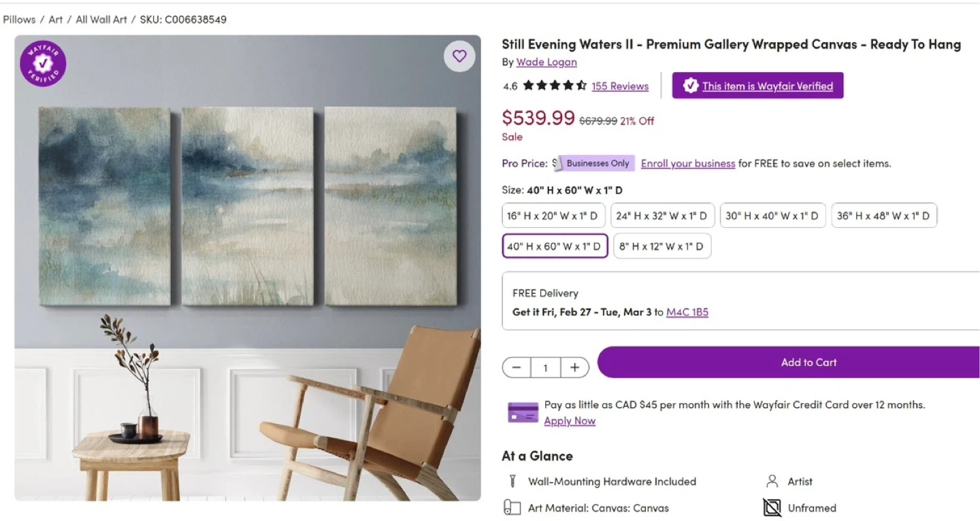Select size 24" H x 32" W

point(662,216)
